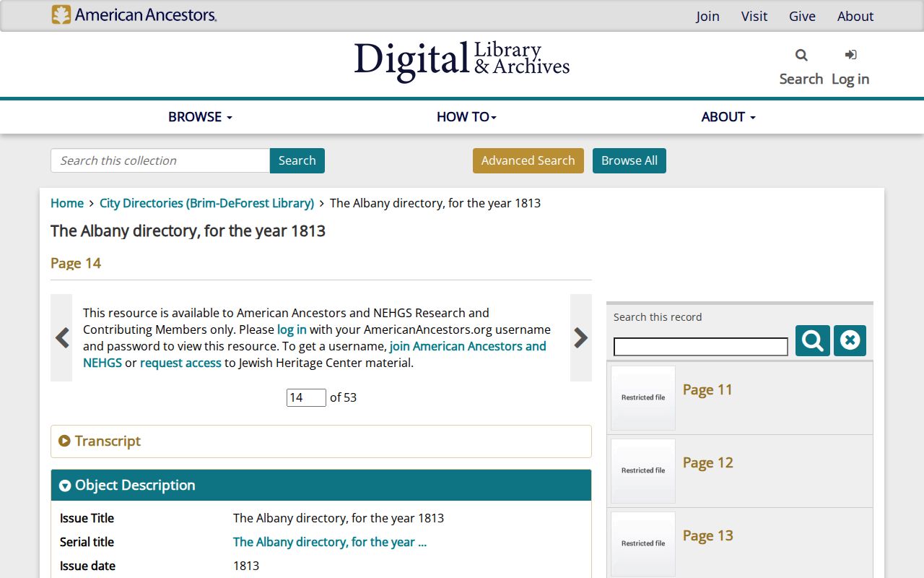
Task: Focus the 'Search this collection' field
Action: tap(160, 160)
